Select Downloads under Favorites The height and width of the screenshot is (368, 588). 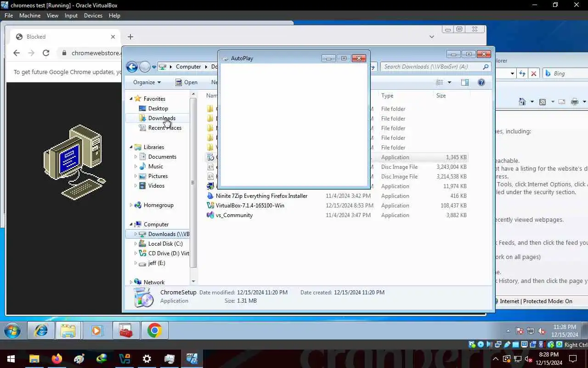pyautogui.click(x=162, y=118)
